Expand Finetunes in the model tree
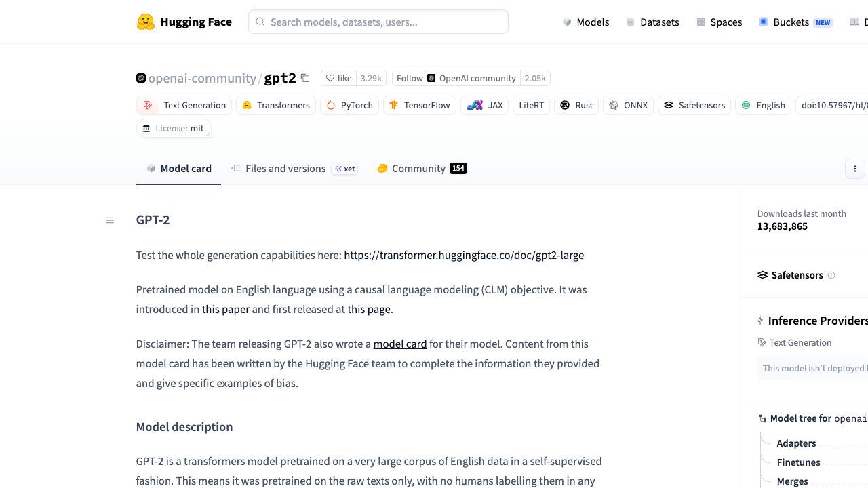The image size is (868, 488). (798, 462)
